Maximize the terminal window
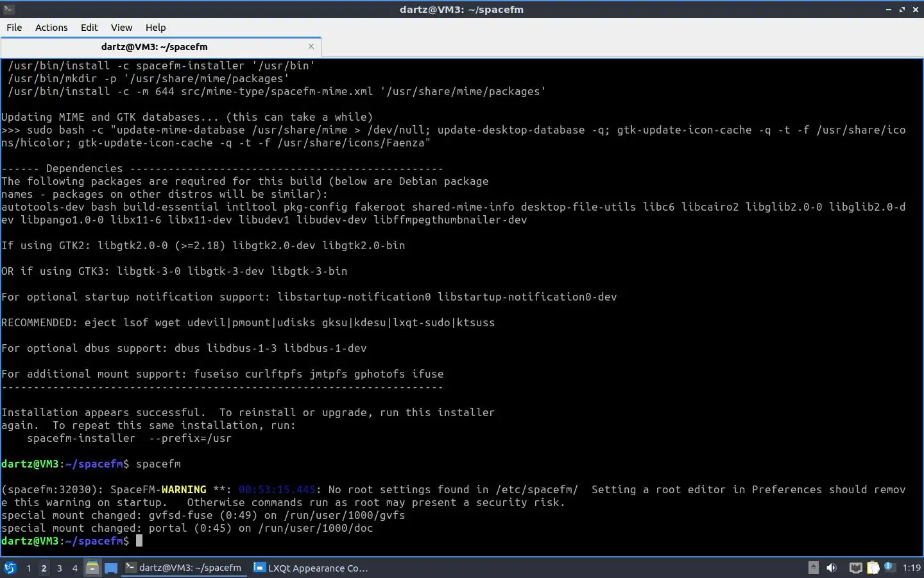The image size is (924, 578). [x=902, y=10]
